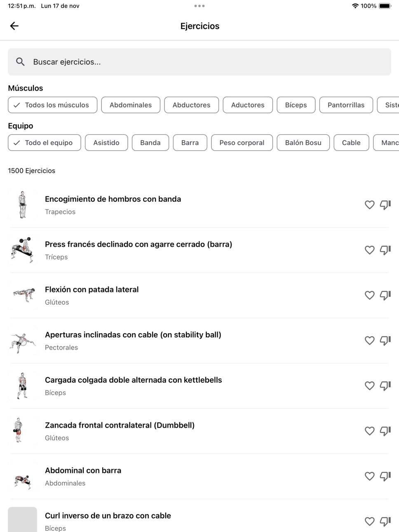Image resolution: width=399 pixels, height=532 pixels.
Task: Favorite Cargada colgada doble alternada con kettlebells
Action: (x=370, y=386)
